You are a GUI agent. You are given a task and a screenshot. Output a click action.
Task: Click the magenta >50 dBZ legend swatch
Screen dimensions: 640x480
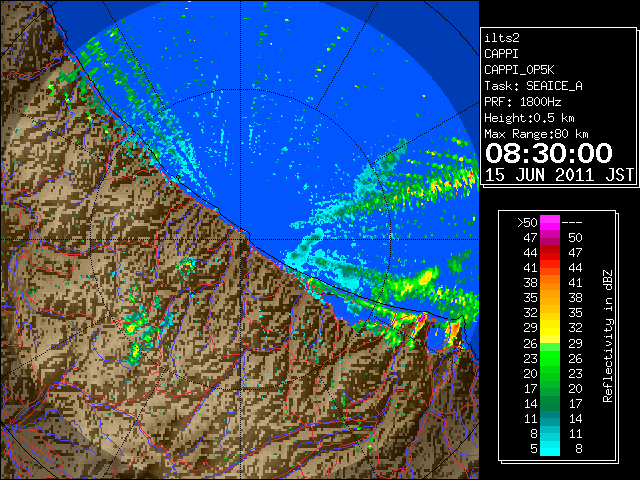click(550, 223)
